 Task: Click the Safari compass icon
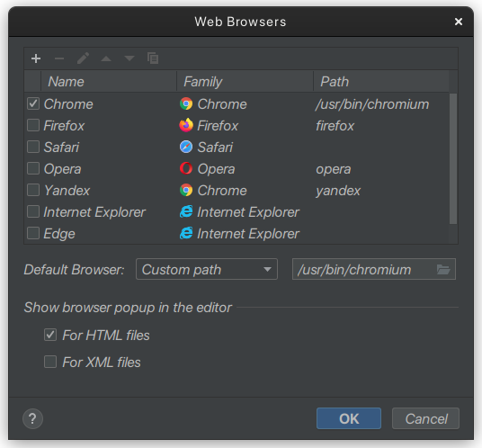(x=186, y=147)
